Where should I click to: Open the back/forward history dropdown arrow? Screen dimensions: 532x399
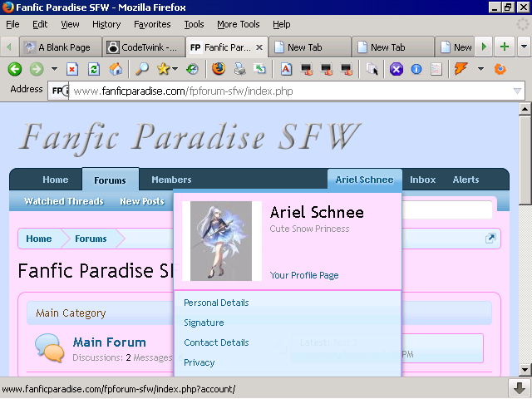(54, 69)
